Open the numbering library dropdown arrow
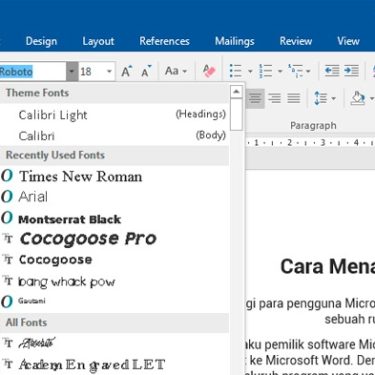The height and width of the screenshot is (375, 375). pos(280,71)
